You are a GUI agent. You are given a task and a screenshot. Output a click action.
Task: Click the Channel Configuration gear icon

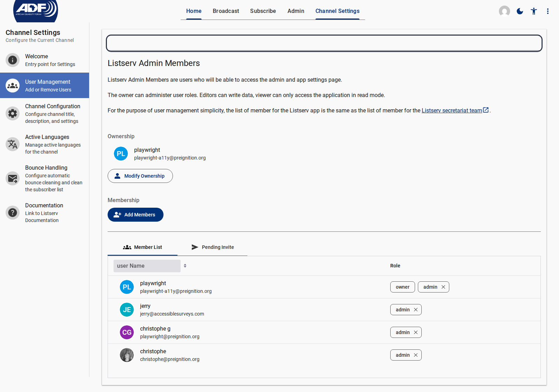(x=13, y=113)
